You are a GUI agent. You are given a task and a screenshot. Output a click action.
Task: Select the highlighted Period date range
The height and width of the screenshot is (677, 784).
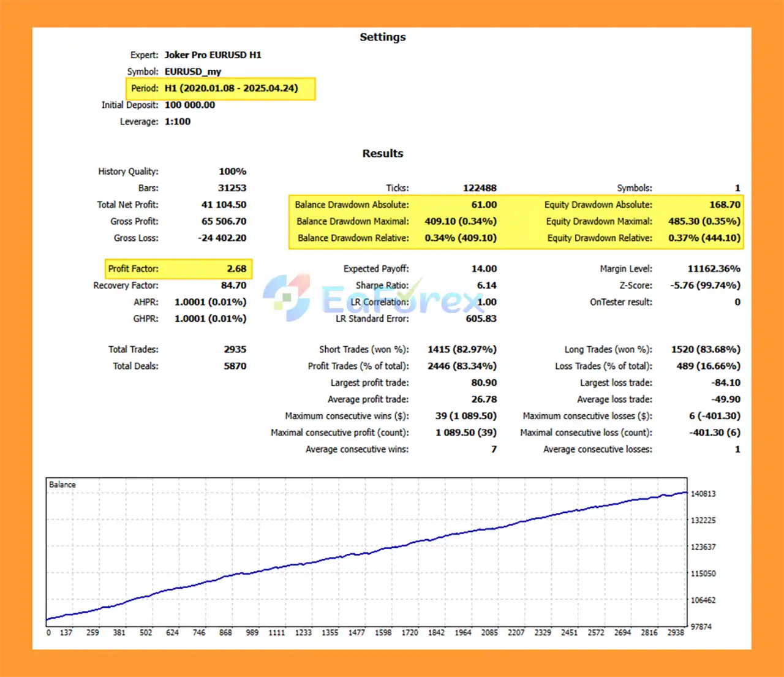pos(231,88)
